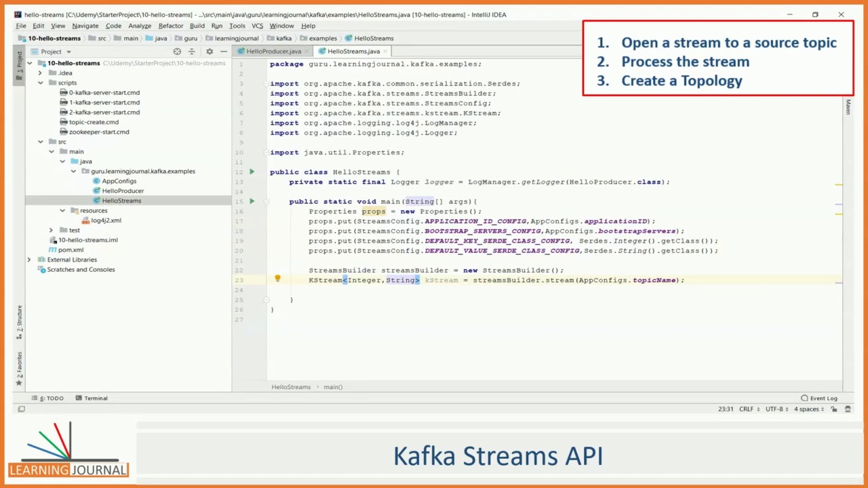
Task: Toggle the 2: Favorites side tool button
Action: pyautogui.click(x=19, y=369)
